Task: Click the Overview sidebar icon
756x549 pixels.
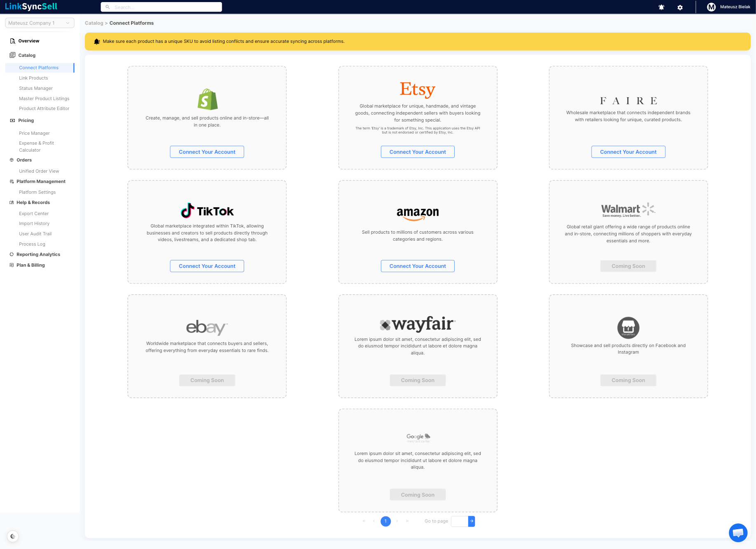Action: point(12,41)
